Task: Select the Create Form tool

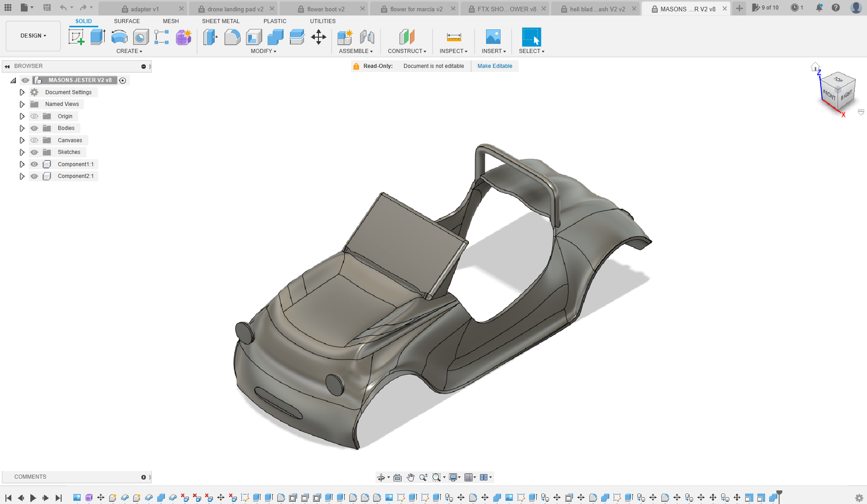Action: coord(183,37)
